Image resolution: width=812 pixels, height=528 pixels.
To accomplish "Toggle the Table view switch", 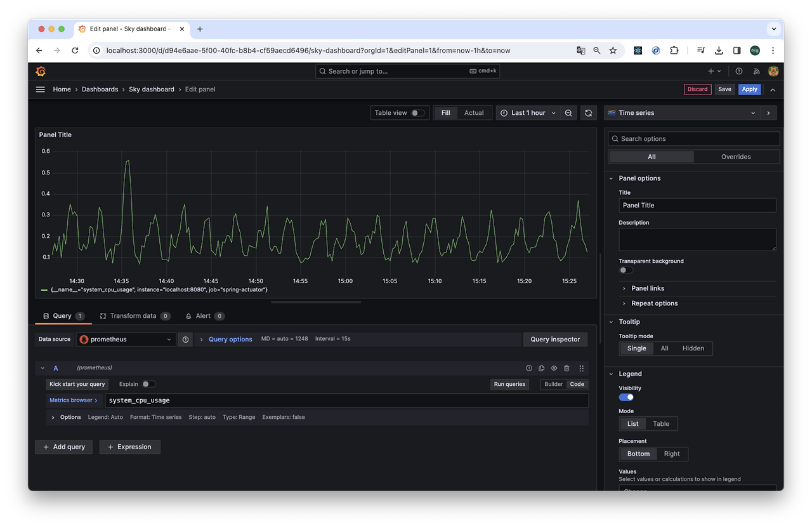I will pyautogui.click(x=418, y=113).
